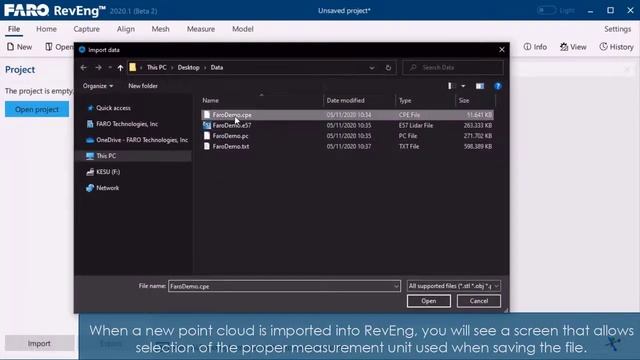Go back in the file dialog
This screenshot has height=360, width=640.
point(84,67)
